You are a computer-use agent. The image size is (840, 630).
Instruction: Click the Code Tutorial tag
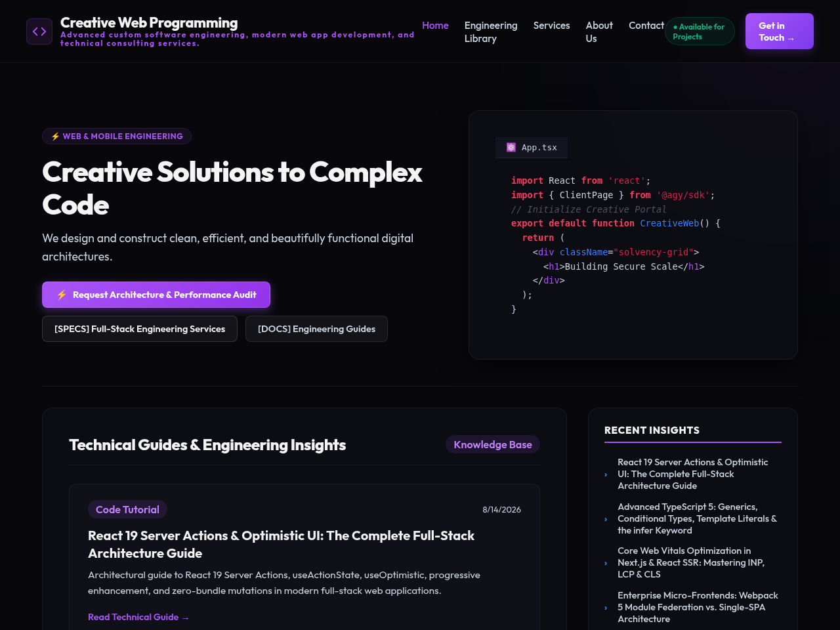click(x=127, y=509)
